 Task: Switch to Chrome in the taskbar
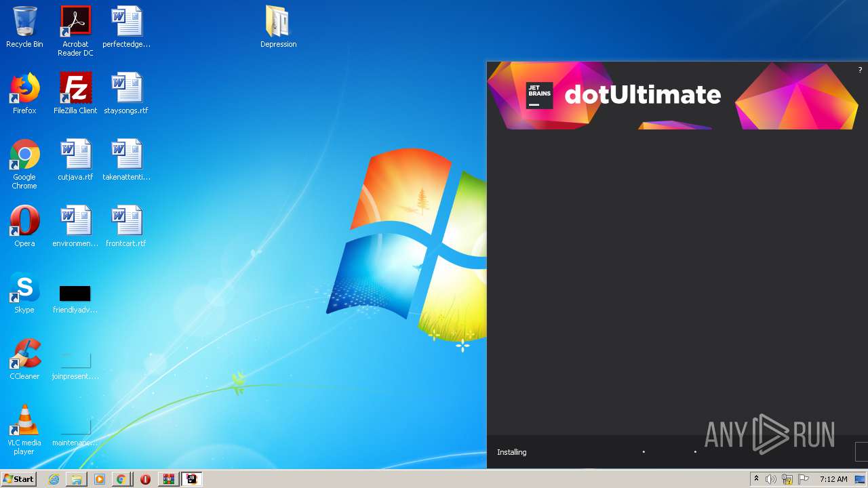(121, 479)
